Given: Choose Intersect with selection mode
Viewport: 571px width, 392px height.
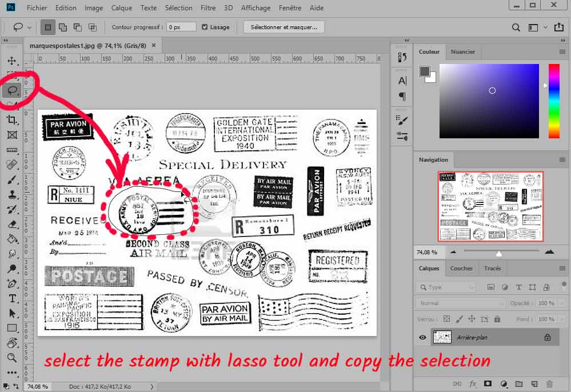Looking at the screenshot, I should coord(93,27).
